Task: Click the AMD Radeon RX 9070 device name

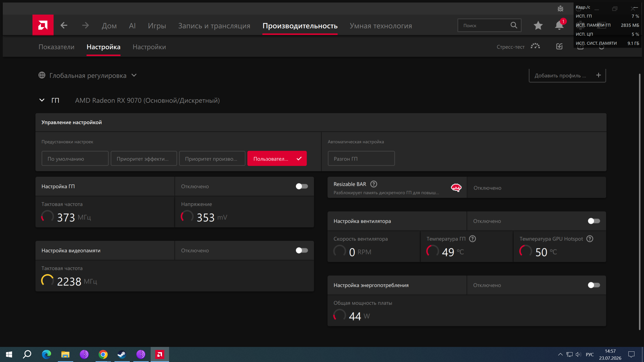Action: [147, 101]
